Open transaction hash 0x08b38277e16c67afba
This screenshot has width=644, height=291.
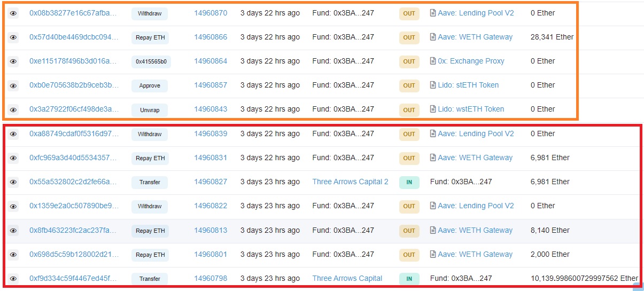74,13
